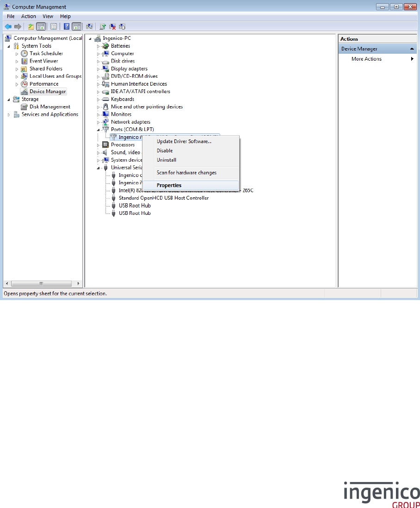Screen dimensions: 420x508
Task: Toggle Show/Hide Action Pane toolbar icon
Action: 77,26
